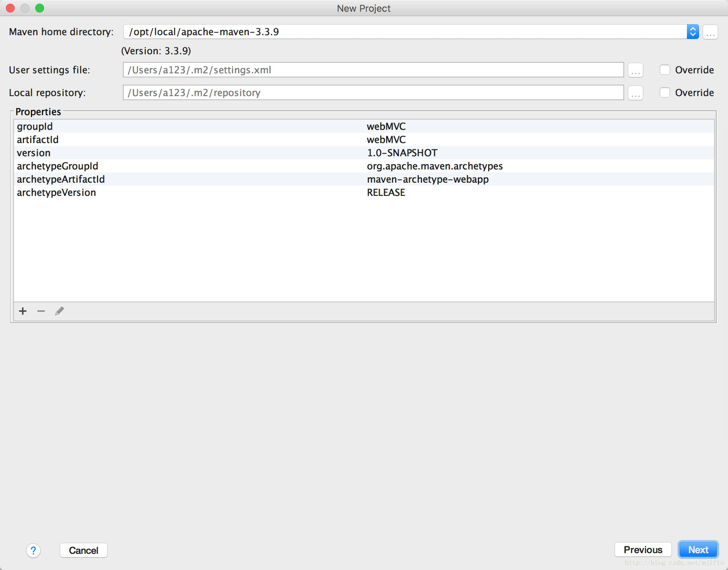Add a new property with plus icon
This screenshot has width=728, height=570.
[x=23, y=311]
